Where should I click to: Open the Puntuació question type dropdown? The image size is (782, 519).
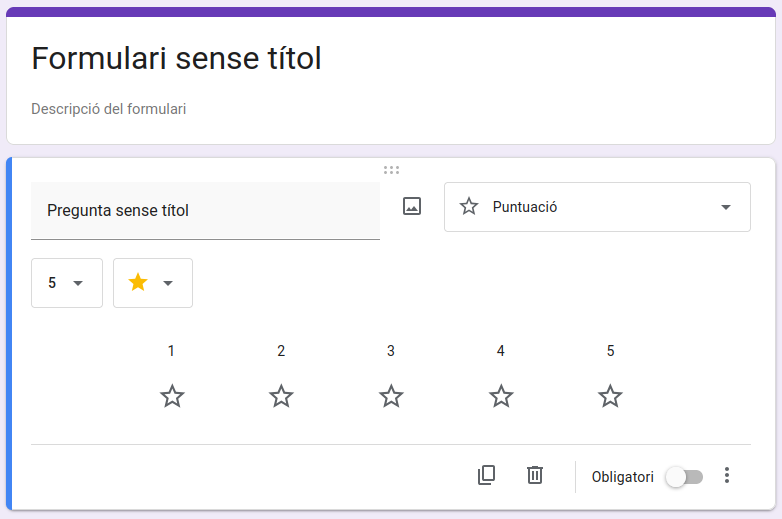point(597,207)
